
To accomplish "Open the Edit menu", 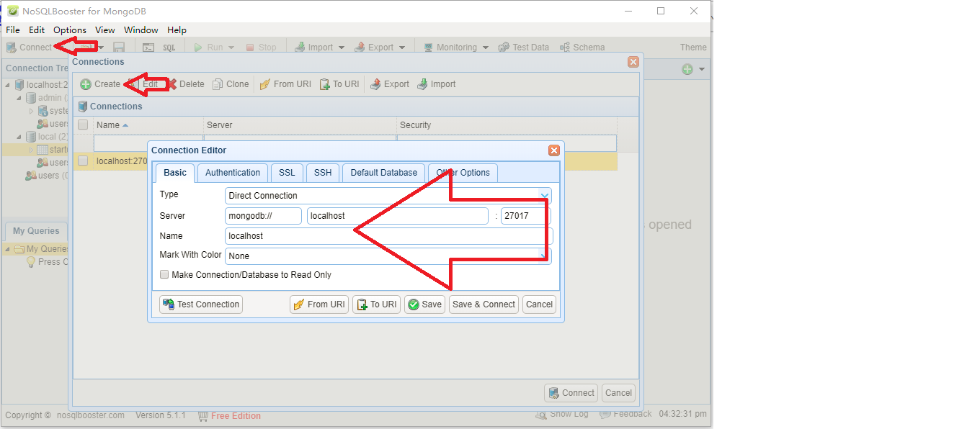I will pos(37,30).
